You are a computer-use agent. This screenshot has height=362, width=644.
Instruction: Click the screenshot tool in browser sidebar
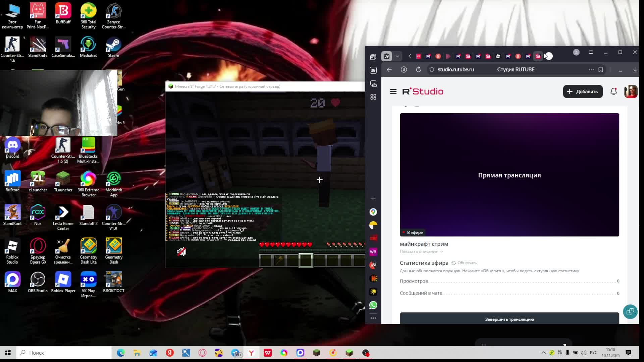coord(373,84)
